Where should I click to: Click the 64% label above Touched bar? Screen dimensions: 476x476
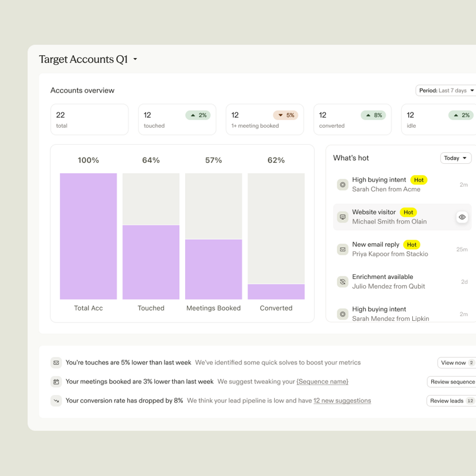click(151, 160)
